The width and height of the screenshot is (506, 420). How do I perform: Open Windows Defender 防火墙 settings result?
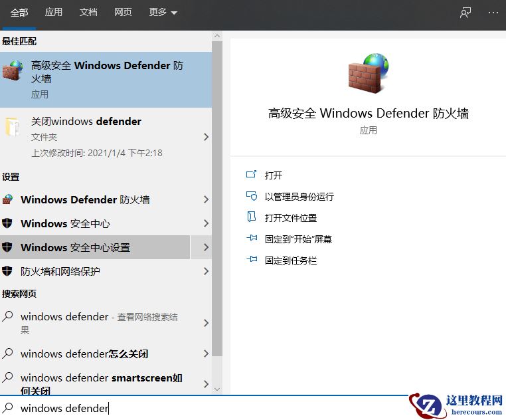(x=106, y=199)
